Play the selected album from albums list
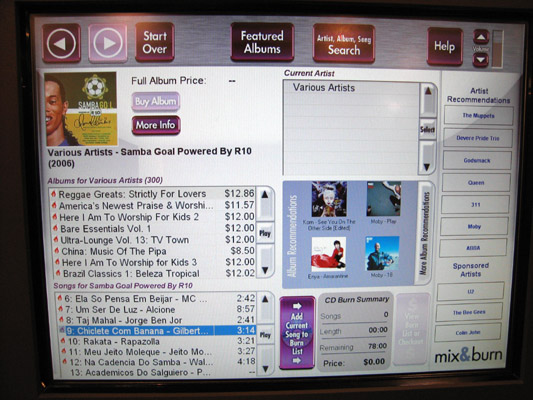 tap(265, 233)
